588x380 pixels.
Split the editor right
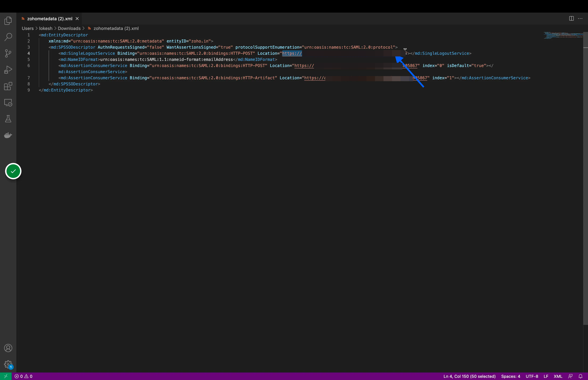[x=571, y=19]
